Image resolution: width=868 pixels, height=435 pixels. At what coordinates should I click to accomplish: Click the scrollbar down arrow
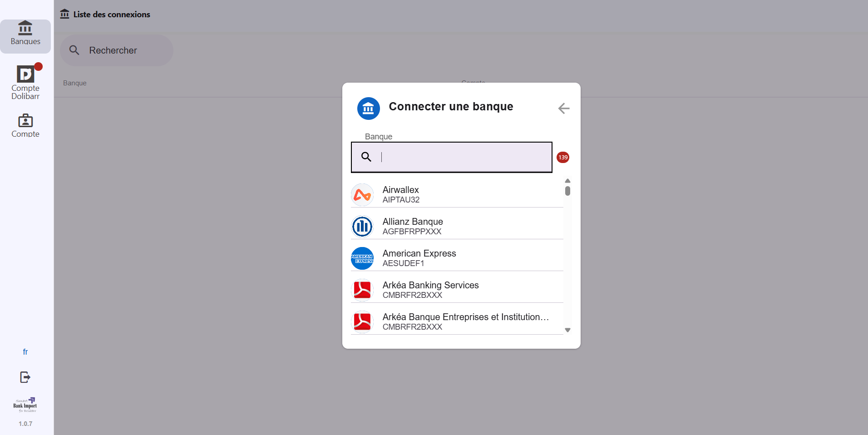point(567,330)
